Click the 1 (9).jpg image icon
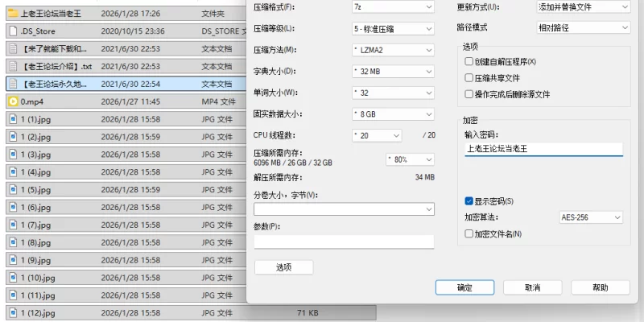 click(x=13, y=260)
